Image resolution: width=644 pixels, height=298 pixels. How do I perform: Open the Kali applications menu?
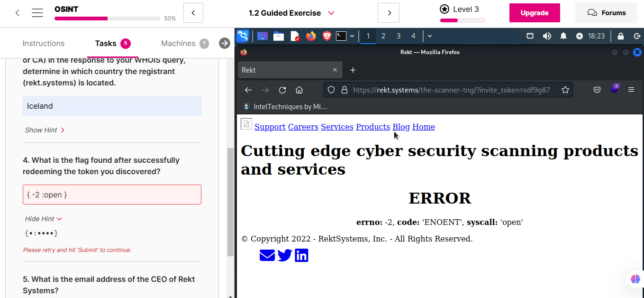[x=243, y=36]
